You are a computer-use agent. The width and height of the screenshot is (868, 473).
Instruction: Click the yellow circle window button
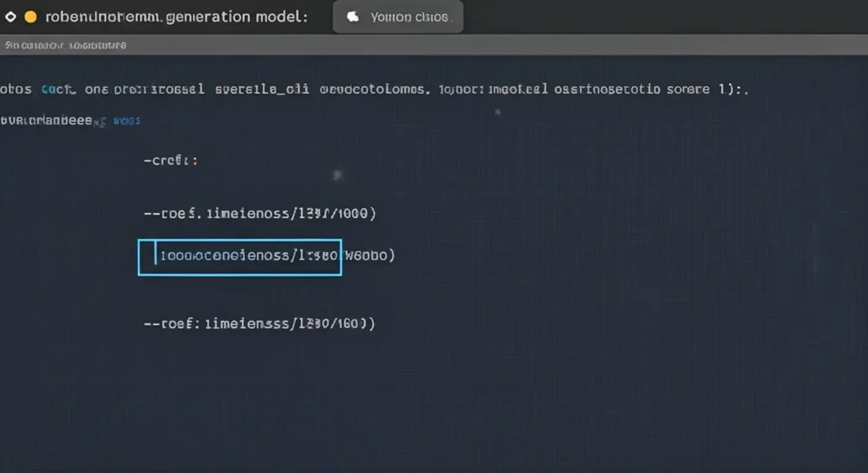tap(30, 17)
